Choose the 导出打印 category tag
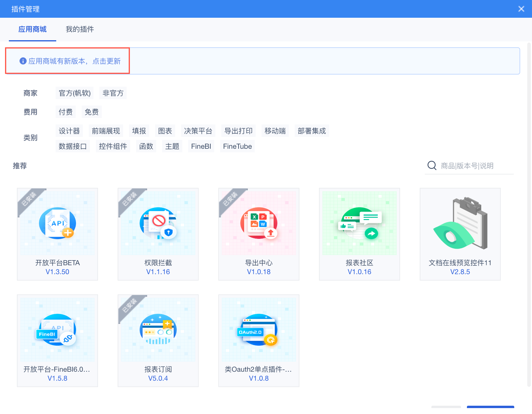This screenshot has height=414, width=532. coord(238,131)
